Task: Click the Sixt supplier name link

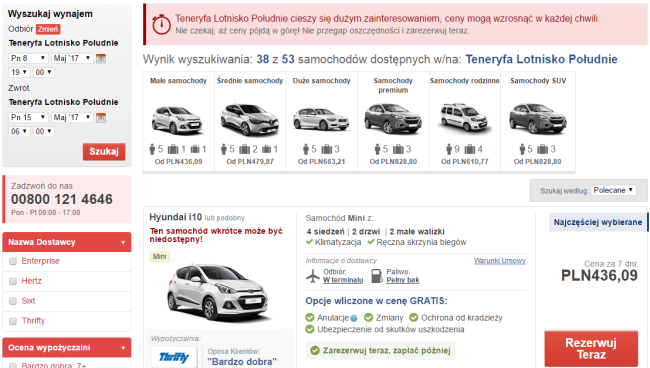Action: point(28,301)
